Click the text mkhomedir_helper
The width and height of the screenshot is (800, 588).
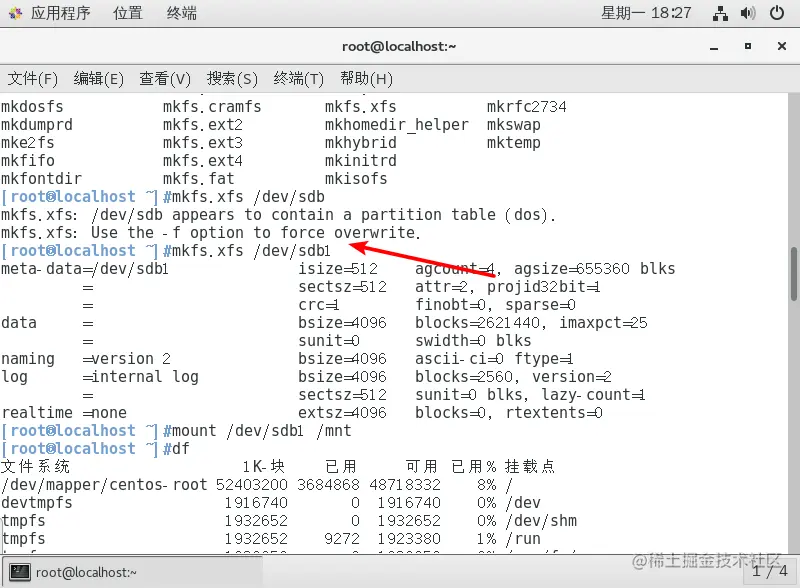tap(396, 125)
